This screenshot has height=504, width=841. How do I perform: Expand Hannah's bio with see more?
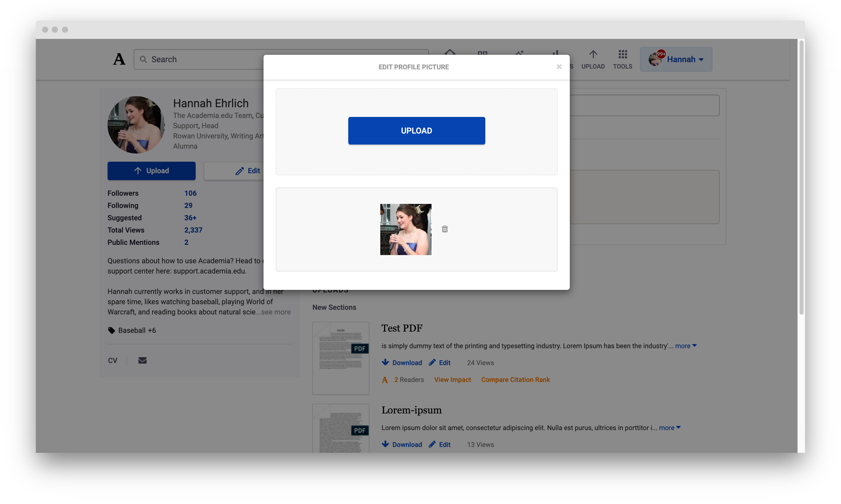(275, 312)
